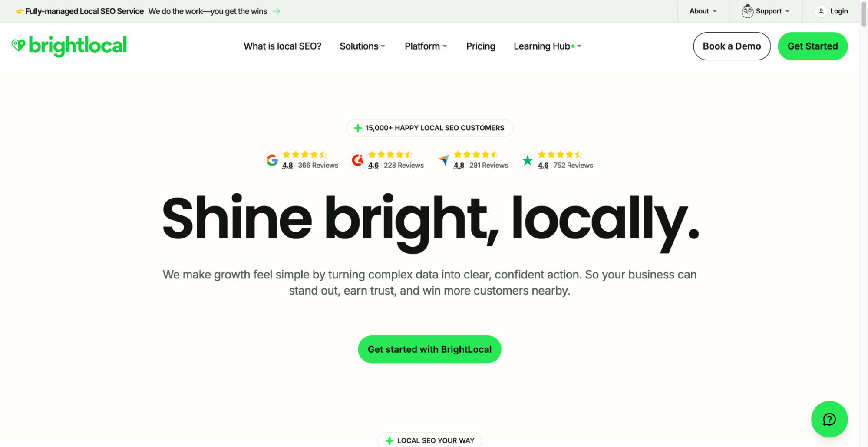Click the brightlocal wordmark text

point(78,46)
